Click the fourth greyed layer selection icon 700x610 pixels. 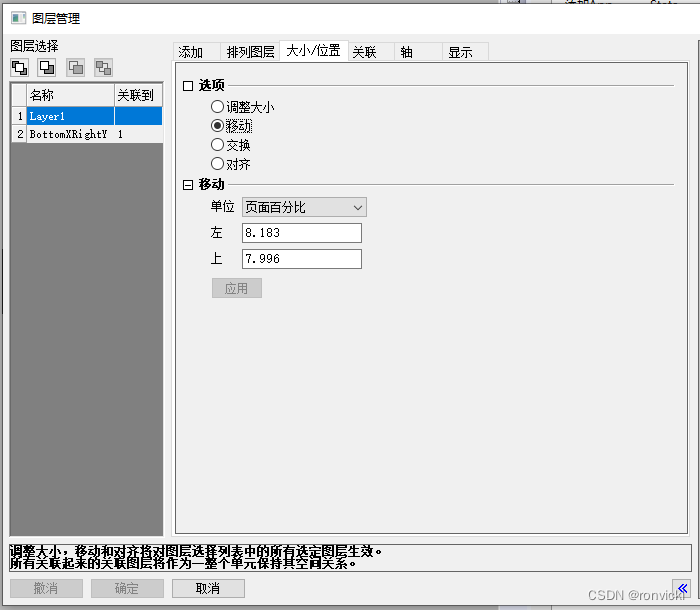click(103, 68)
